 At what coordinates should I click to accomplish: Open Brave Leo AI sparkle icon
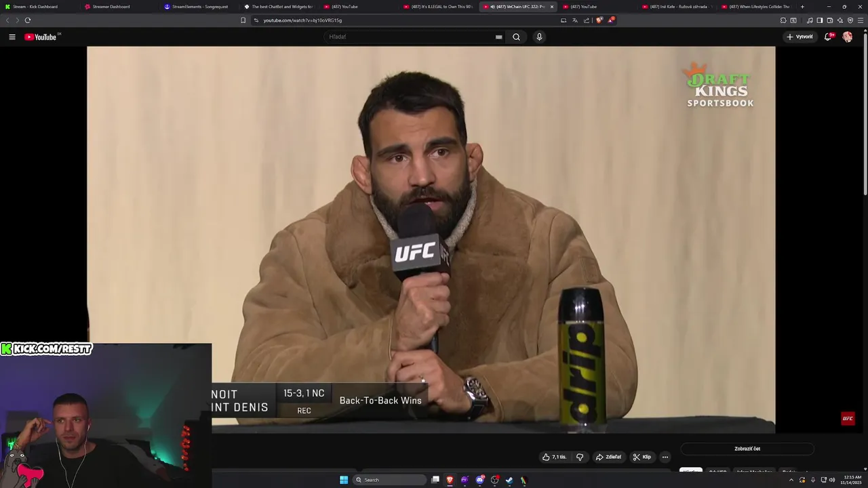[x=840, y=20]
